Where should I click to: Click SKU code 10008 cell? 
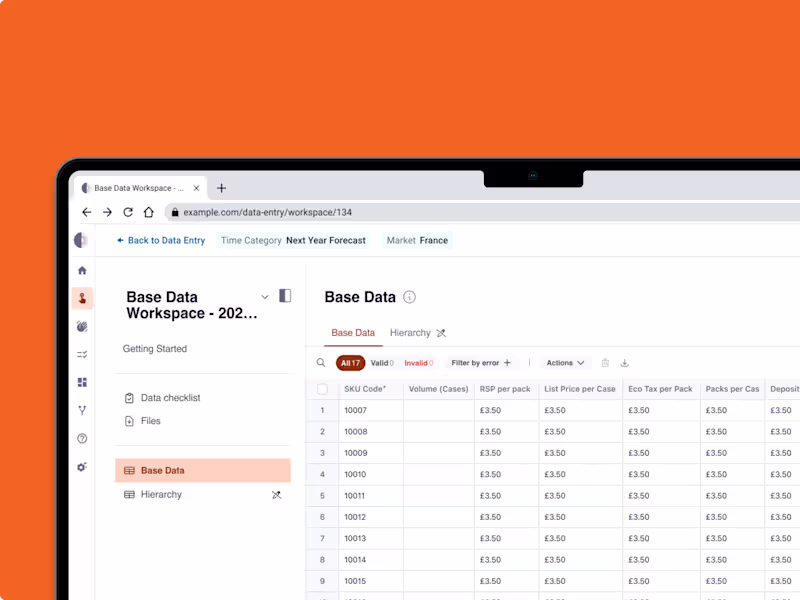371,432
